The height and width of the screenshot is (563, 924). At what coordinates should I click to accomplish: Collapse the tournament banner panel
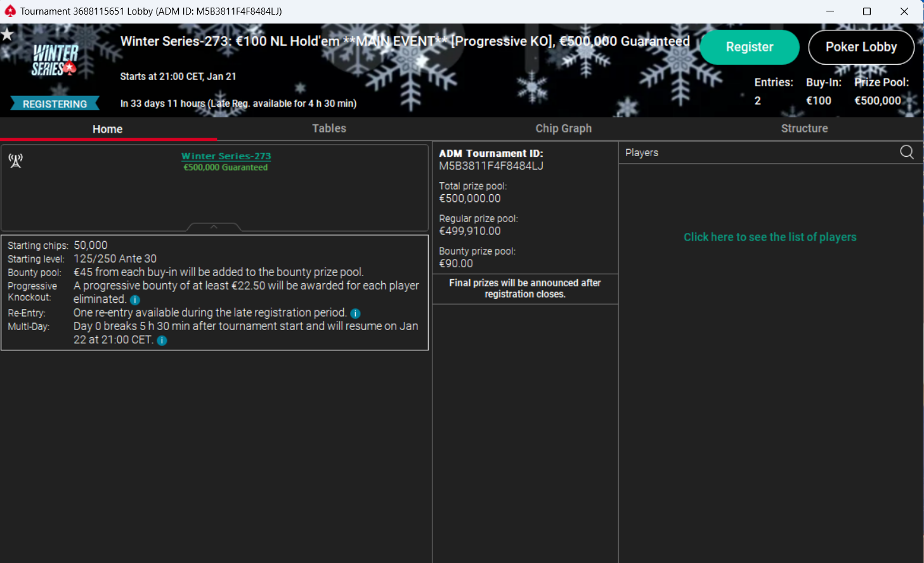214,227
